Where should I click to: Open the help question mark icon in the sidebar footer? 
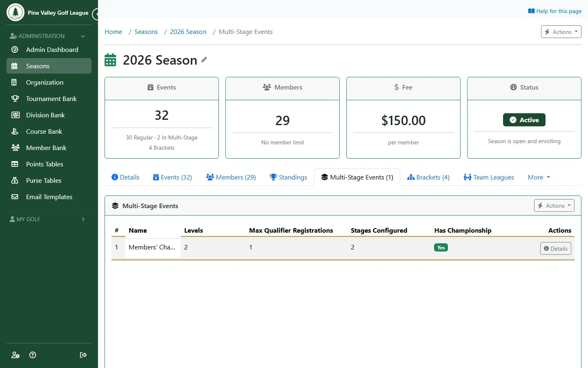point(33,355)
